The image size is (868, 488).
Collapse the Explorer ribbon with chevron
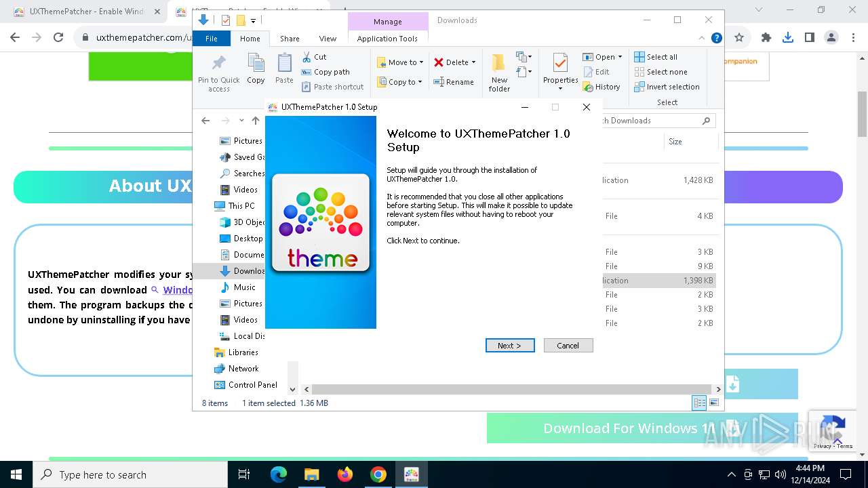[703, 39]
